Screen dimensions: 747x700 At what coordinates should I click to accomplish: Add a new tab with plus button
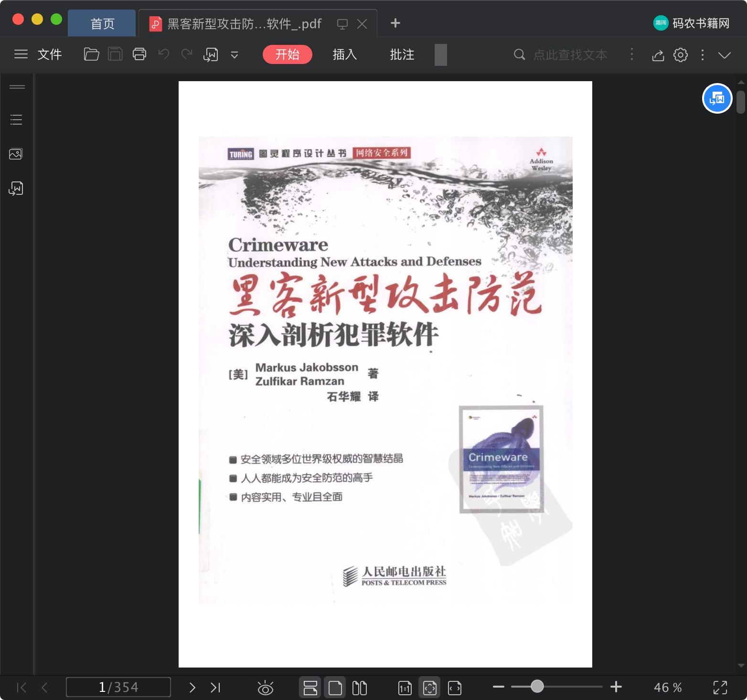395,23
